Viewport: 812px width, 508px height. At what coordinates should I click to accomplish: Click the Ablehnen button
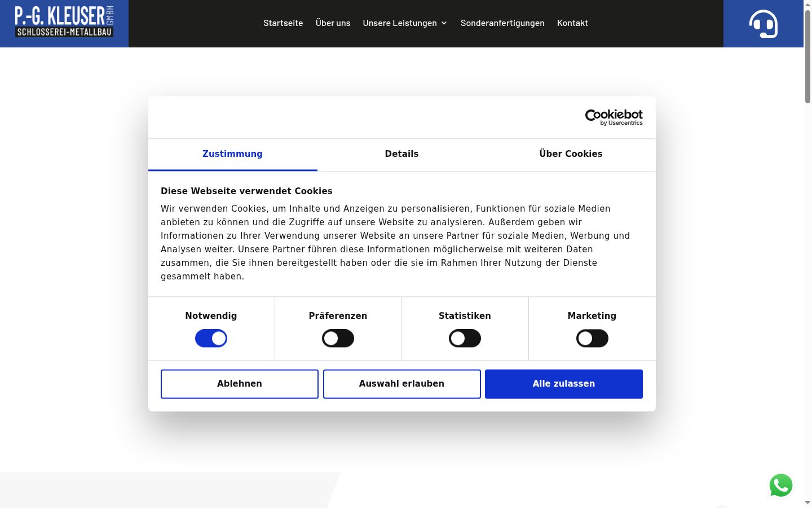click(x=240, y=384)
